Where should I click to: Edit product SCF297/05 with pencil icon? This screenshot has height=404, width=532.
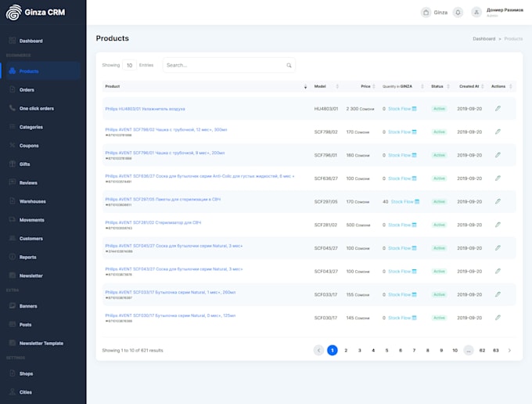click(498, 202)
